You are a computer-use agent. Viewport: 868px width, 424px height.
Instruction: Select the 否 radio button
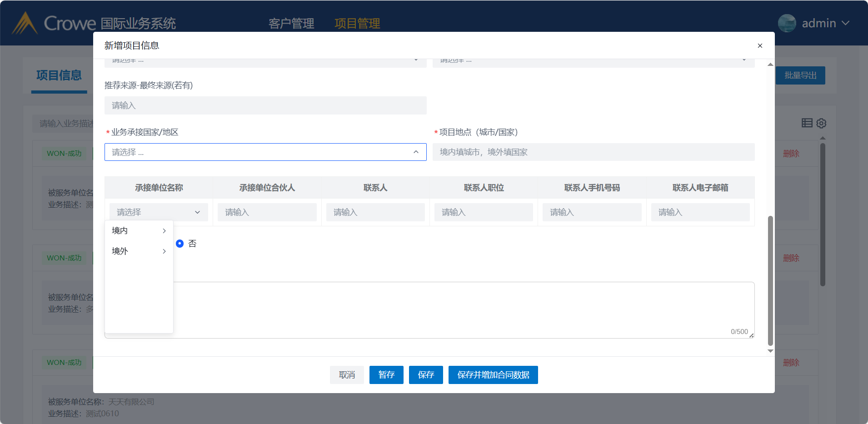[x=180, y=244]
